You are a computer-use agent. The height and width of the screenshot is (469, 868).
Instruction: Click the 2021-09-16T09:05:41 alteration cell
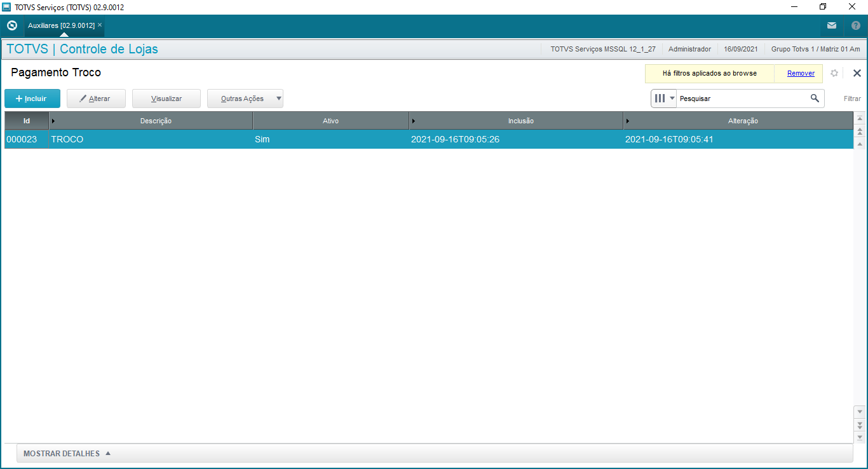coord(738,139)
